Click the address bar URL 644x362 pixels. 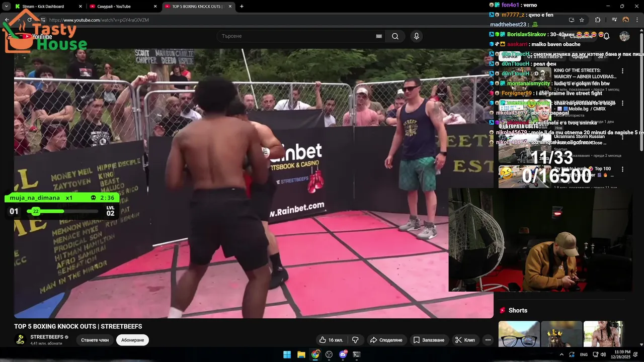coord(99,20)
